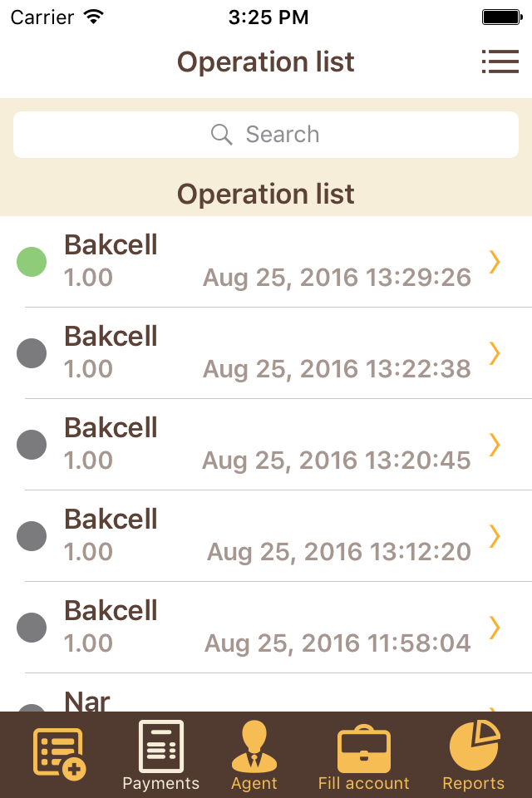Screen dimensions: 532x798
Task: Click the search magnifier icon
Action: click(221, 134)
